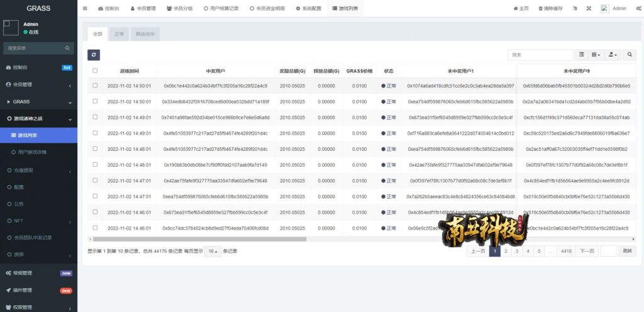Click the user icon of sidebar 会员管理
The width and height of the screenshot is (644, 312).
(8, 84)
